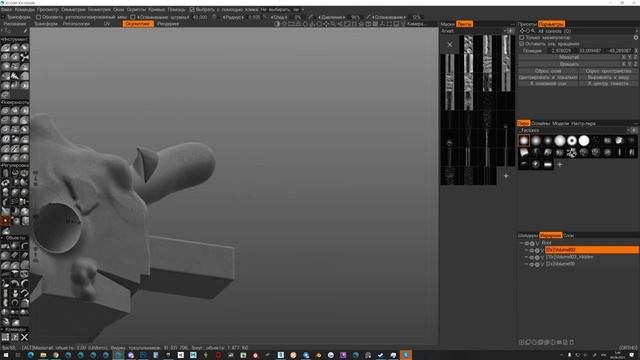Add a new brush alpha with plus
The height and width of the screenshot is (360, 640).
point(560,164)
